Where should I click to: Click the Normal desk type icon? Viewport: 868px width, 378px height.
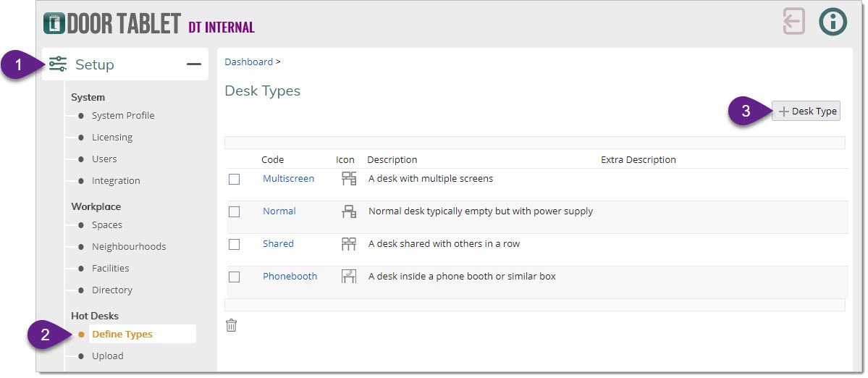[349, 211]
